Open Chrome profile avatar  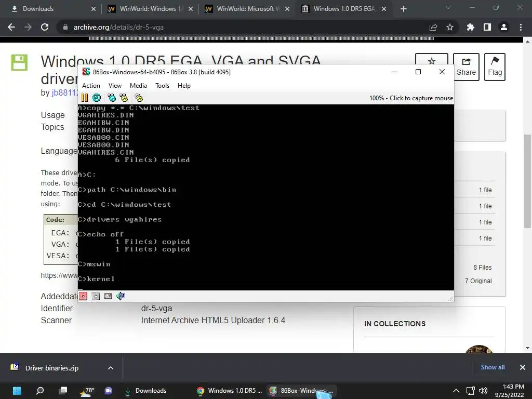(504, 27)
